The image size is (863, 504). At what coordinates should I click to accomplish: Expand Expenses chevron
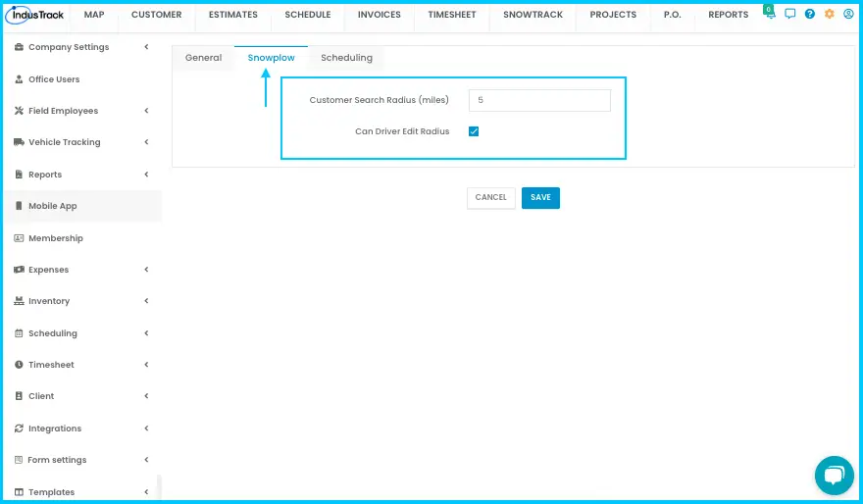pos(146,270)
